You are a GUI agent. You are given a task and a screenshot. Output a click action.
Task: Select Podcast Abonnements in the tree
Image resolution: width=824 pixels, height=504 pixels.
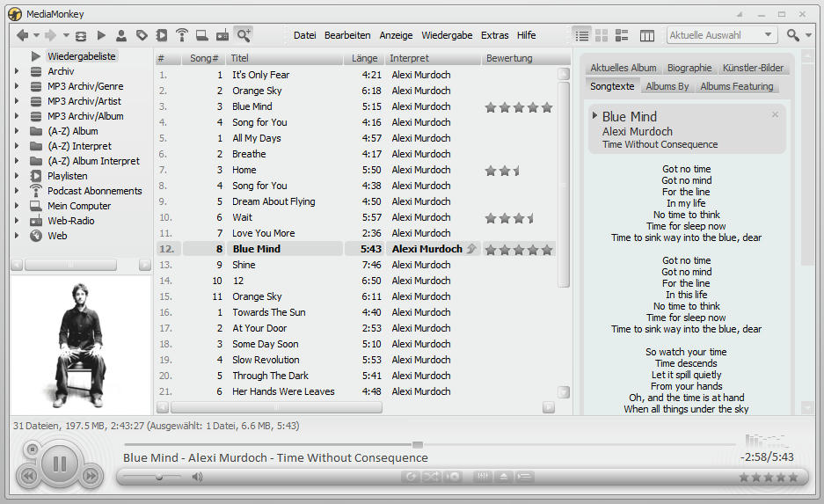click(95, 191)
